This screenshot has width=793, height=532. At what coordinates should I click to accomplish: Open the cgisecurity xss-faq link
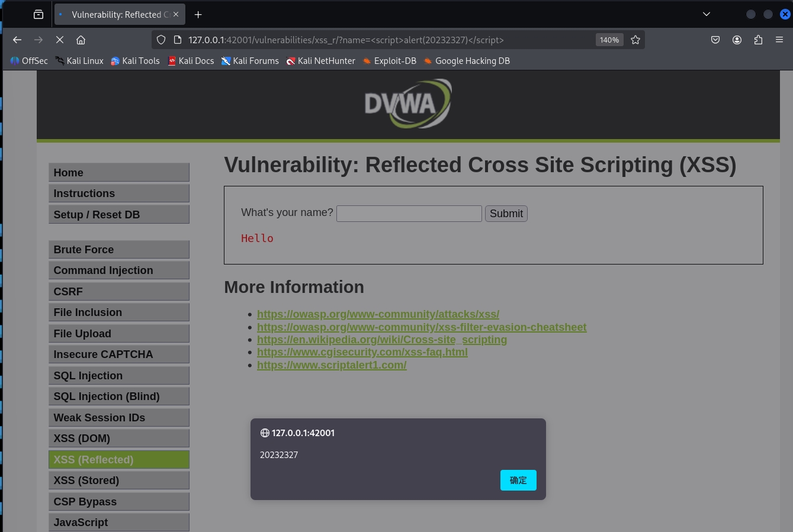coord(362,352)
